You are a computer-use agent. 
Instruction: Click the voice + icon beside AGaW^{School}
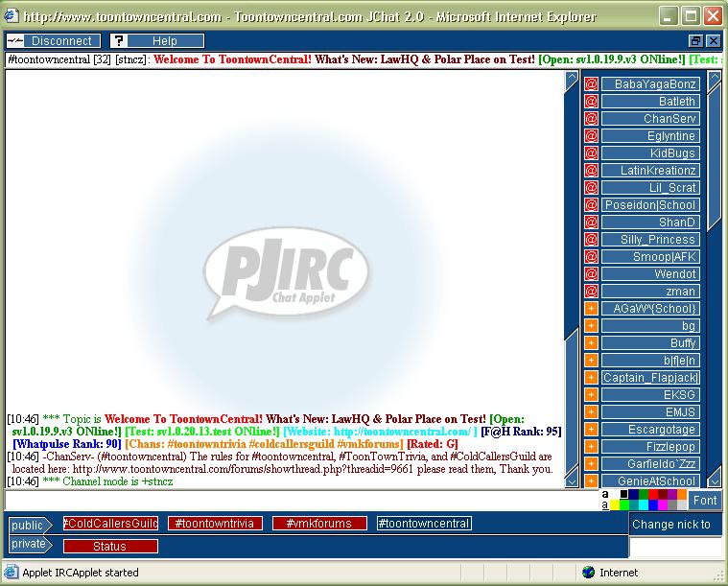click(x=591, y=308)
